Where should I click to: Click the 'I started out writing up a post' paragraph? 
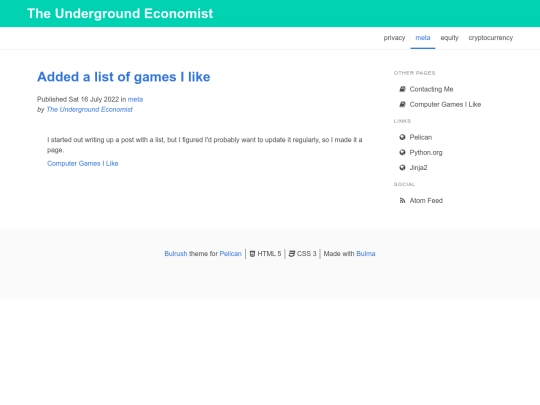[x=205, y=145]
